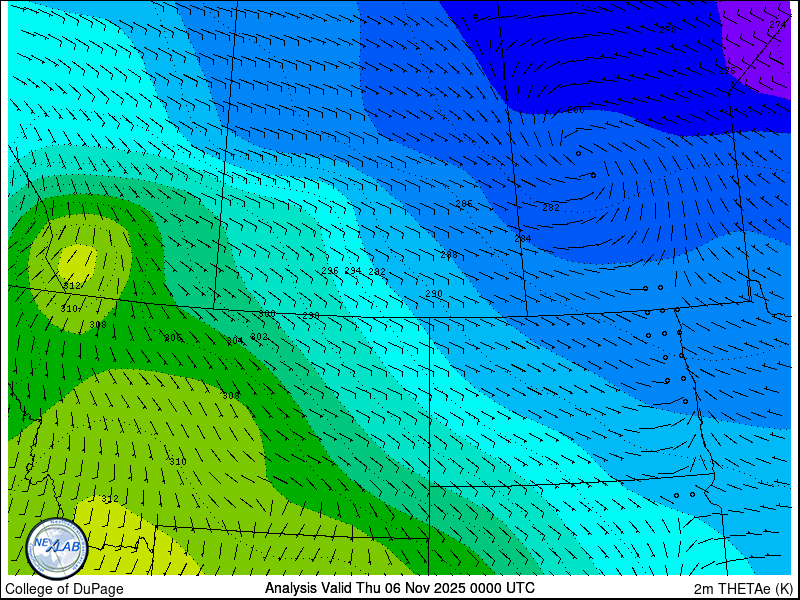The width and height of the screenshot is (800, 600).
Task: Select the 292 contour label
Action: 377,272
